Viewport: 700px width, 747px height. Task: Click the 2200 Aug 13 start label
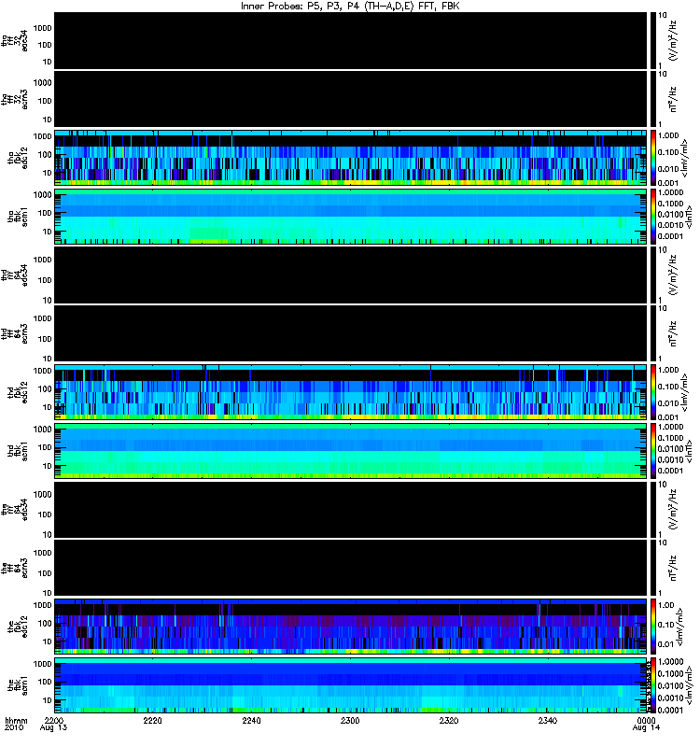(x=53, y=725)
